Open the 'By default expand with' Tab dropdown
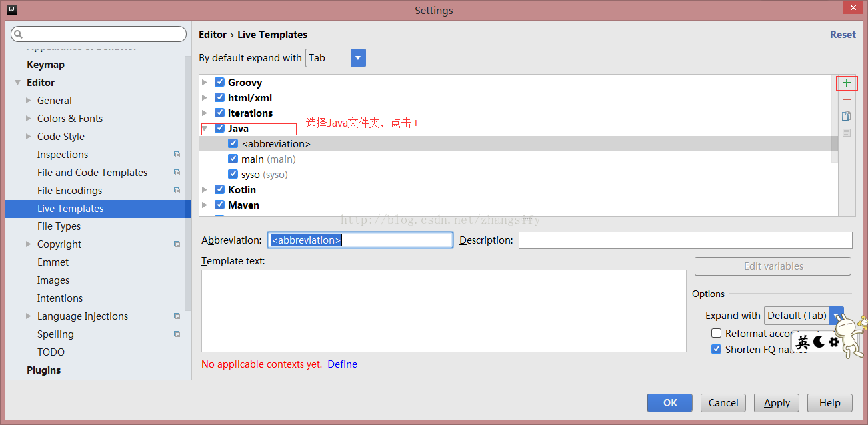868x425 pixels. (335, 58)
